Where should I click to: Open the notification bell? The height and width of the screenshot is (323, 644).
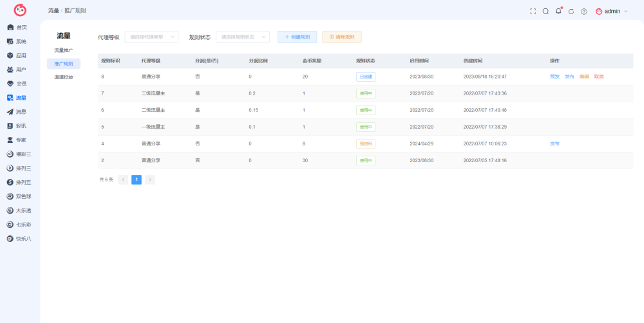point(558,11)
